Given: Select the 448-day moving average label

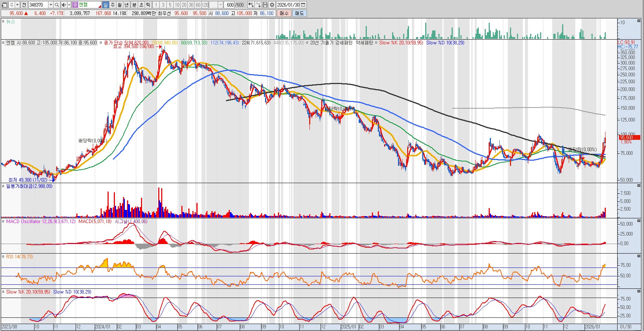Looking at the screenshot, I should (289, 43).
